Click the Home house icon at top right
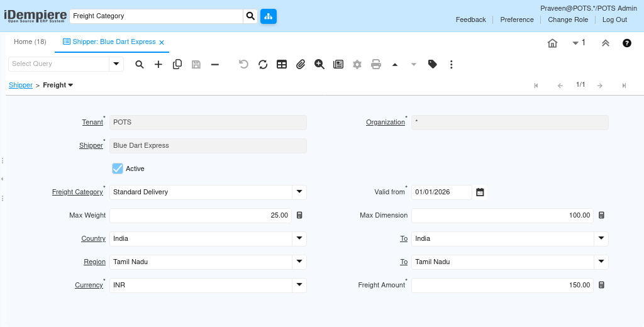 point(552,43)
